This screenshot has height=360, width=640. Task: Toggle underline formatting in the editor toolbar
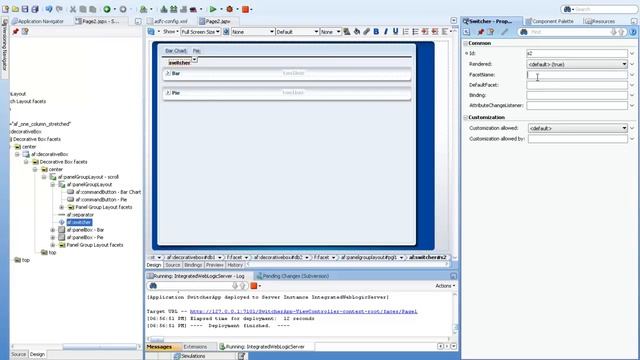coord(395,31)
